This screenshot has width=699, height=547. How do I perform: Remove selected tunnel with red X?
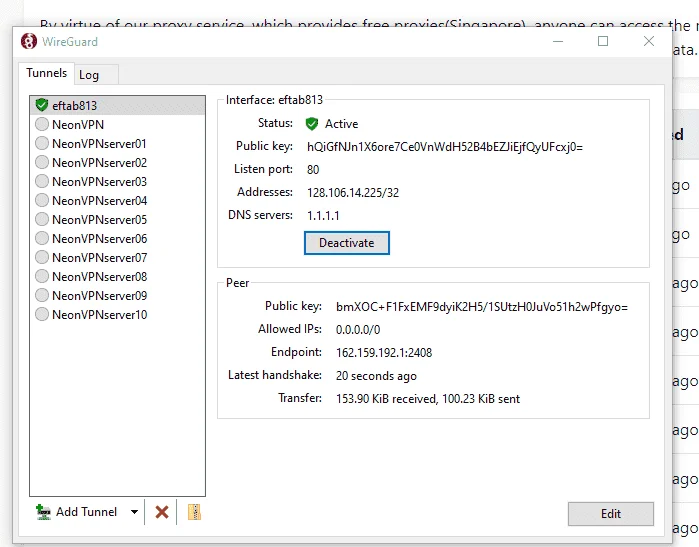[x=162, y=512]
